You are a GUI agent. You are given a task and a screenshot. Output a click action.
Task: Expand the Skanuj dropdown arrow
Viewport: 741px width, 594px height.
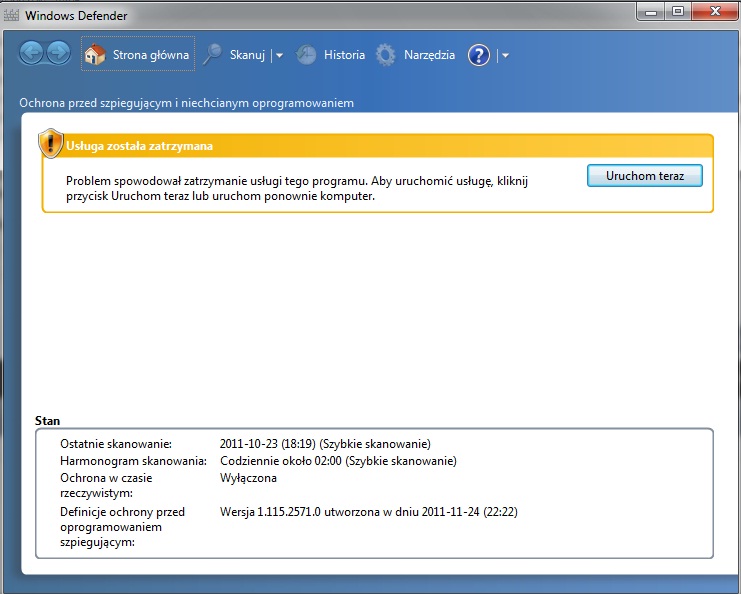(279, 56)
